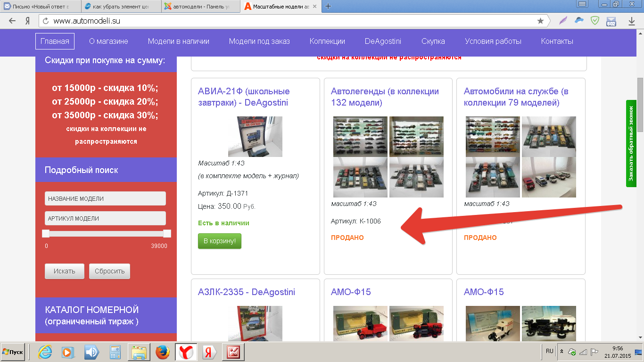This screenshot has height=362, width=644.
Task: Open the speaker volume taskbar icon
Action: [x=91, y=352]
